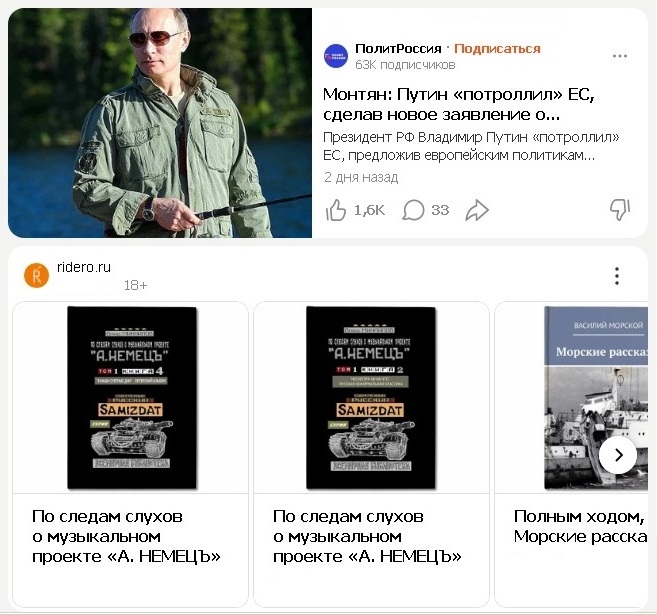The image size is (657, 615).
Task: Open the Полным ходом, Морские рассказы title
Action: [580, 526]
